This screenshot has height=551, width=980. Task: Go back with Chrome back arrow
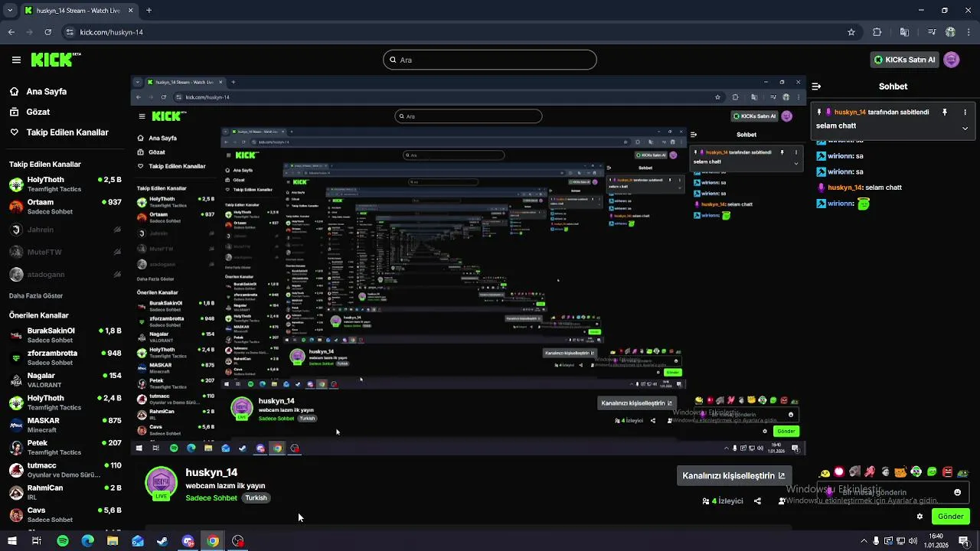(11, 32)
